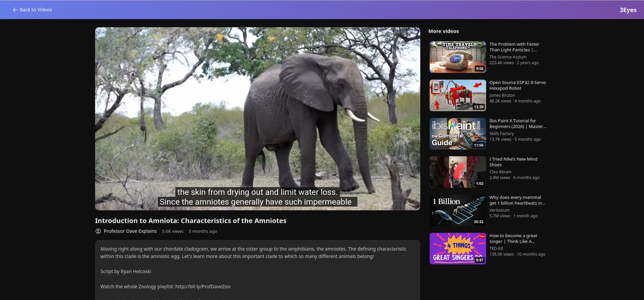Screen dimensions: 644x300
Task: Click '13.7K views · 5 months ago' text
Action: 515,140
